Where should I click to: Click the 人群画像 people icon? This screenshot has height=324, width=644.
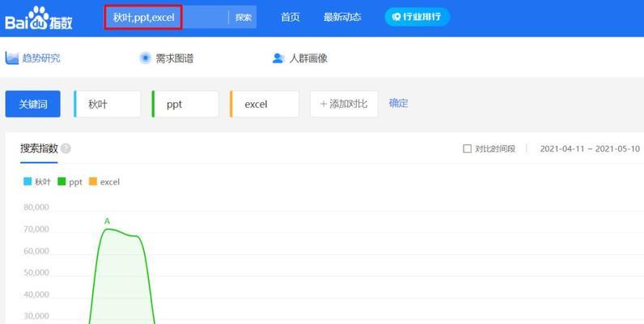[278, 58]
